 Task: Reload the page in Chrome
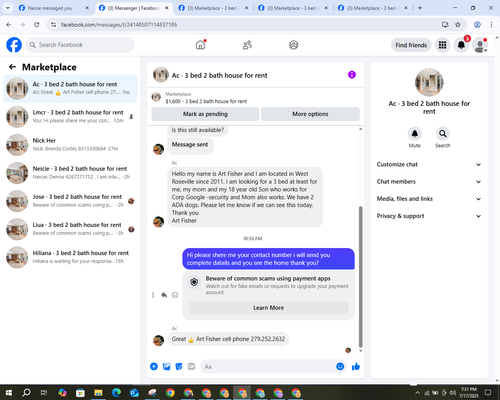coord(37,24)
